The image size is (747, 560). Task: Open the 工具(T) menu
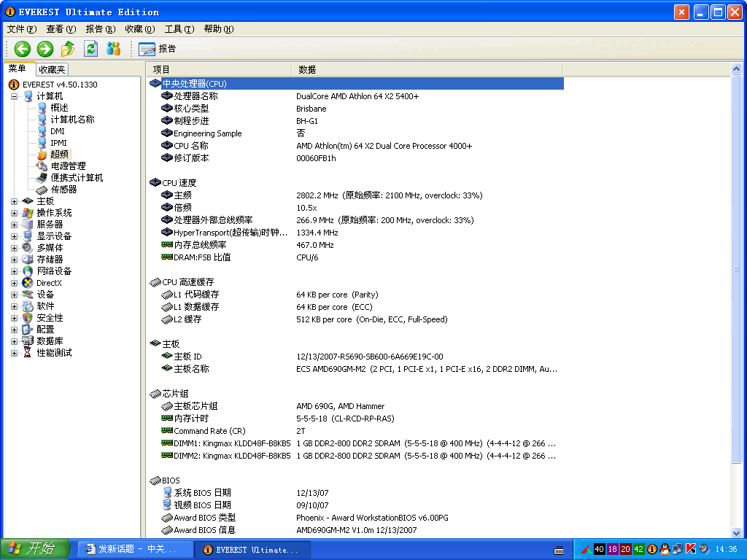pos(179,29)
